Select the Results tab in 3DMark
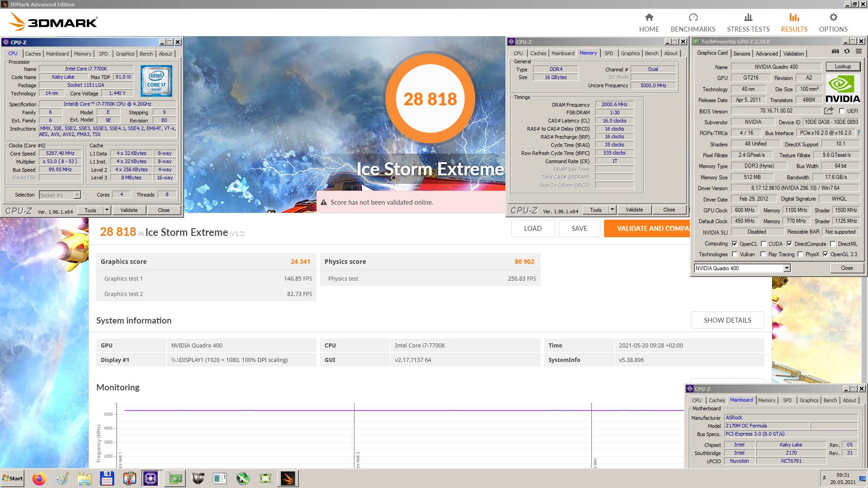 (794, 23)
